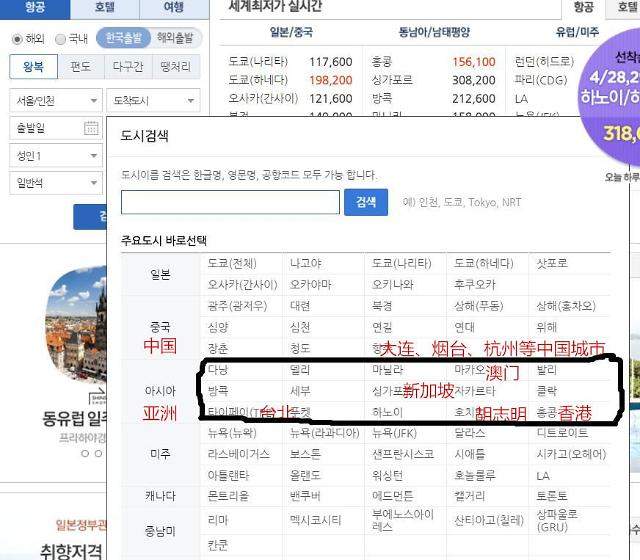
Task: Switch to 해외출발 toggle option
Action: click(175, 38)
